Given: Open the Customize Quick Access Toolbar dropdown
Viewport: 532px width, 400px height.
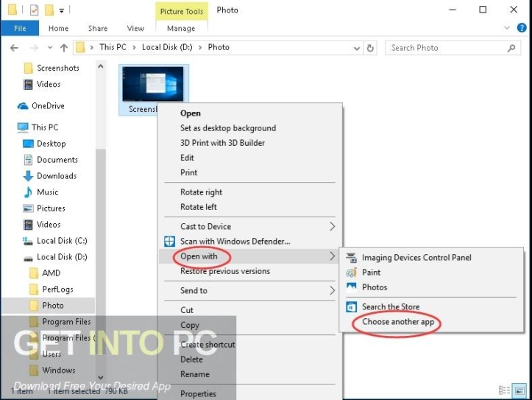Looking at the screenshot, I should click(61, 10).
